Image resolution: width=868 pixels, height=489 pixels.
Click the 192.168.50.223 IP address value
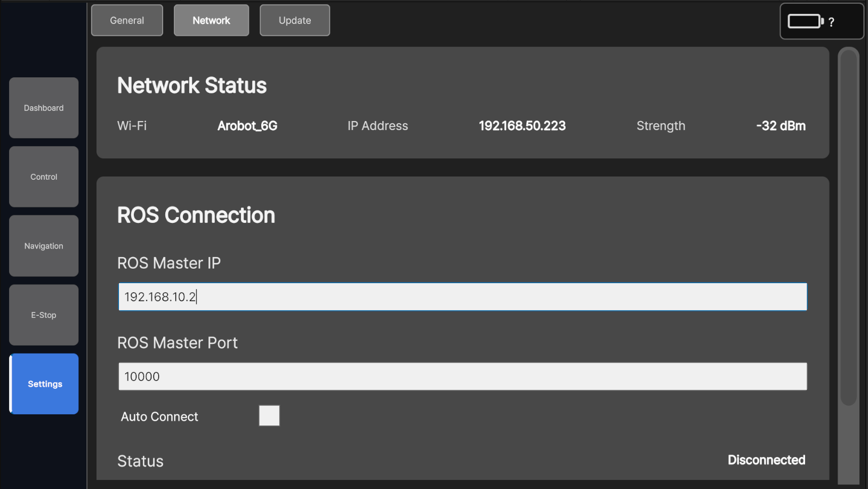point(522,126)
